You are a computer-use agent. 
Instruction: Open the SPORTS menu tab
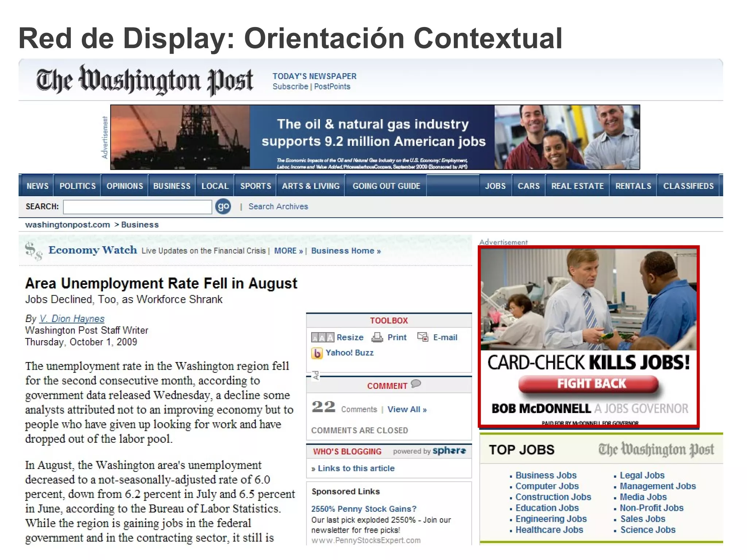pyautogui.click(x=255, y=186)
